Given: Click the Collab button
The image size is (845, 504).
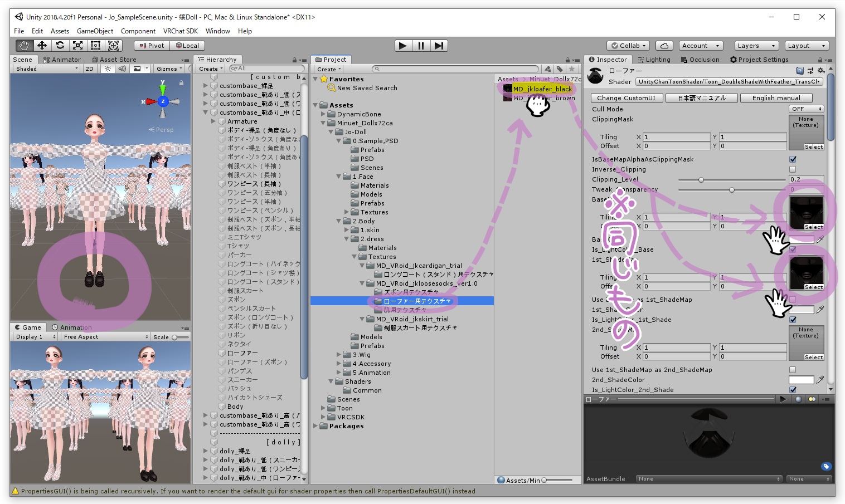Looking at the screenshot, I should 629,46.
